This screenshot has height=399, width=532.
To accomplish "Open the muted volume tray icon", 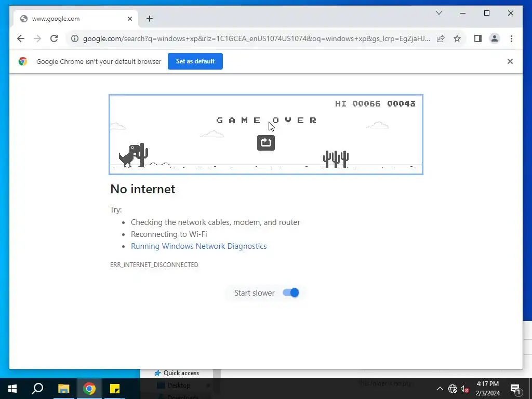I will point(464,389).
